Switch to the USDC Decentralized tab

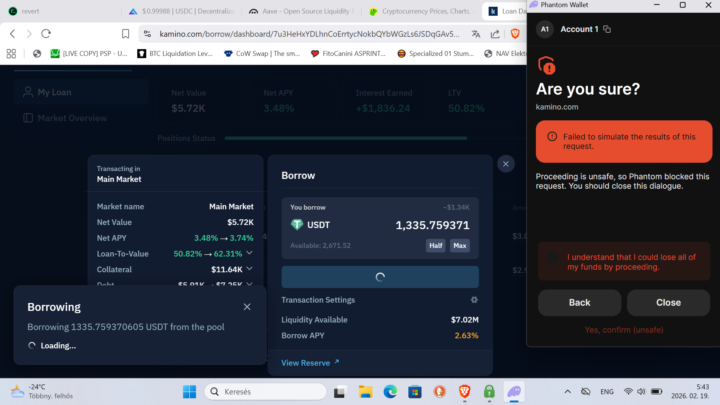[x=182, y=11]
